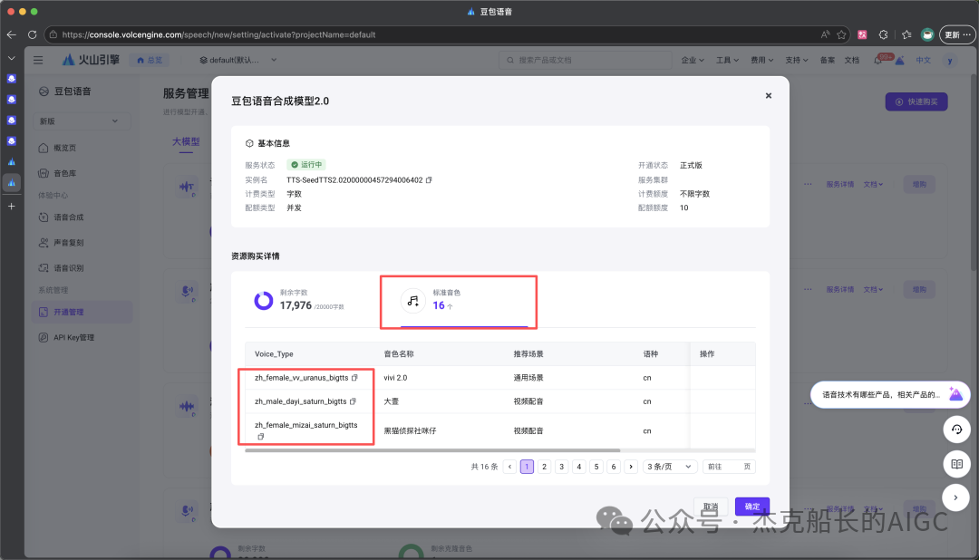Image resolution: width=979 pixels, height=560 pixels.
Task: Open the 企业 menu
Action: pos(693,60)
